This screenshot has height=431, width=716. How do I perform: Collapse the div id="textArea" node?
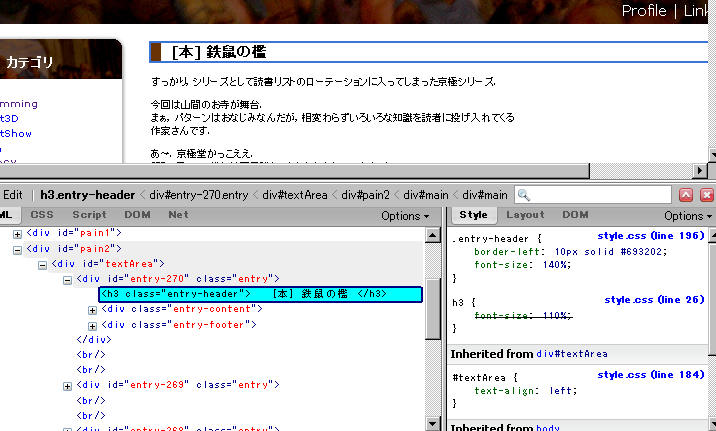click(x=42, y=265)
